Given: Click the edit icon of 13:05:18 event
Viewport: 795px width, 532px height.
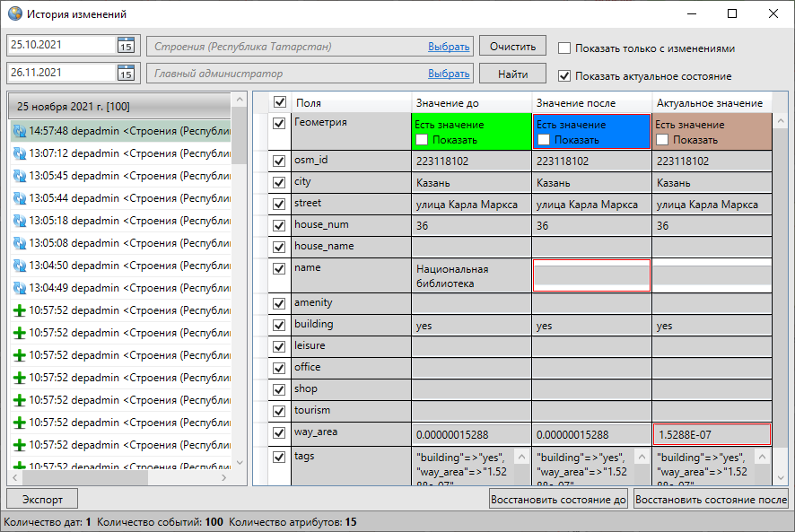Looking at the screenshot, I should (x=19, y=221).
